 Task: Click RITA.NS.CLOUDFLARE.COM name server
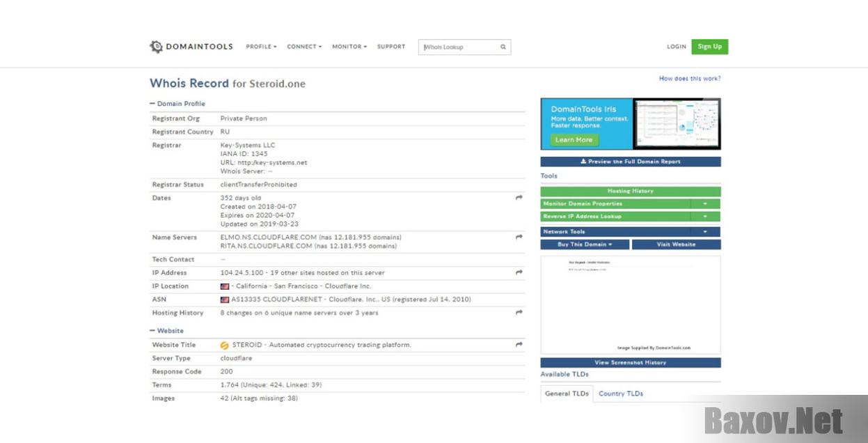267,246
